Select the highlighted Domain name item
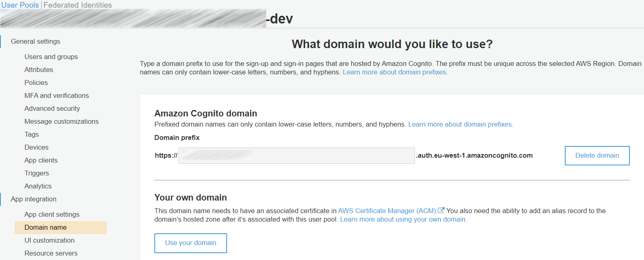 pyautogui.click(x=61, y=227)
